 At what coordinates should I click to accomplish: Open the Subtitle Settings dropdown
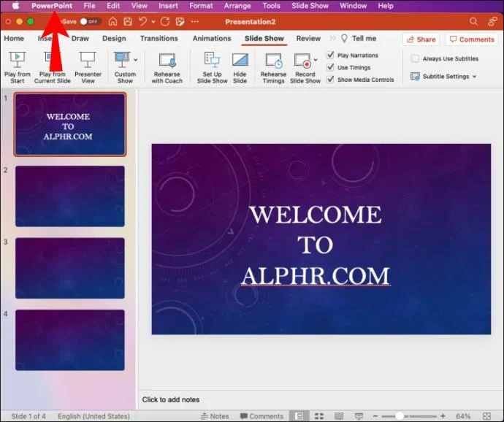tap(443, 77)
